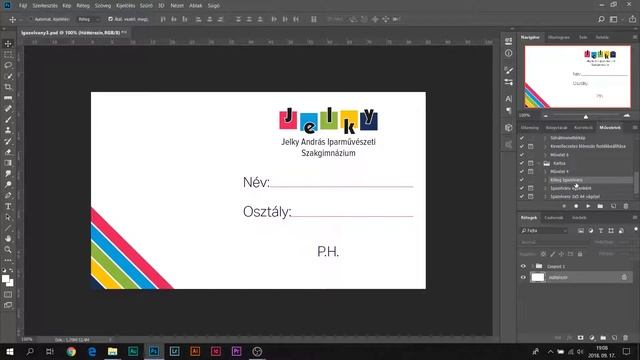The image size is (640, 360).
Task: Add layer mask at Layers panel bottom
Action: 580,338
